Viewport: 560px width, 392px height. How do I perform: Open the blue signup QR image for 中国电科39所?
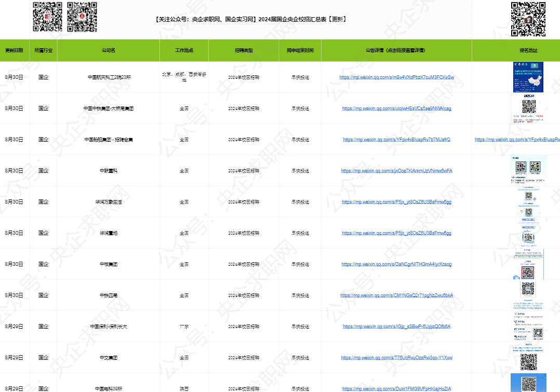click(x=529, y=383)
